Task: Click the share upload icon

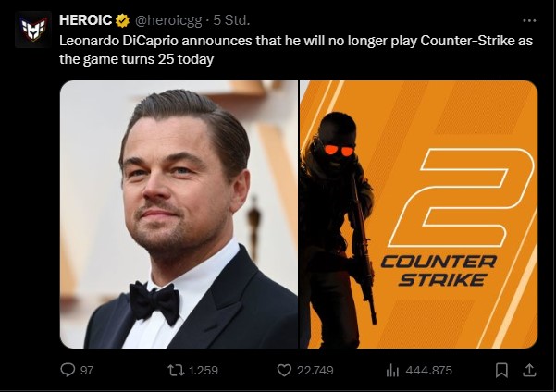Action: [529, 370]
